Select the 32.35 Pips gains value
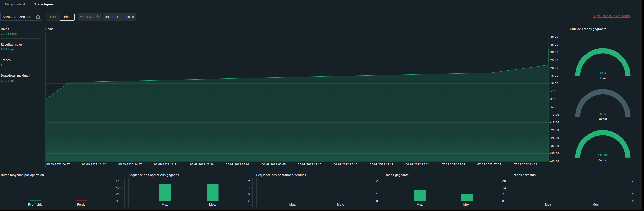 (x=9, y=34)
